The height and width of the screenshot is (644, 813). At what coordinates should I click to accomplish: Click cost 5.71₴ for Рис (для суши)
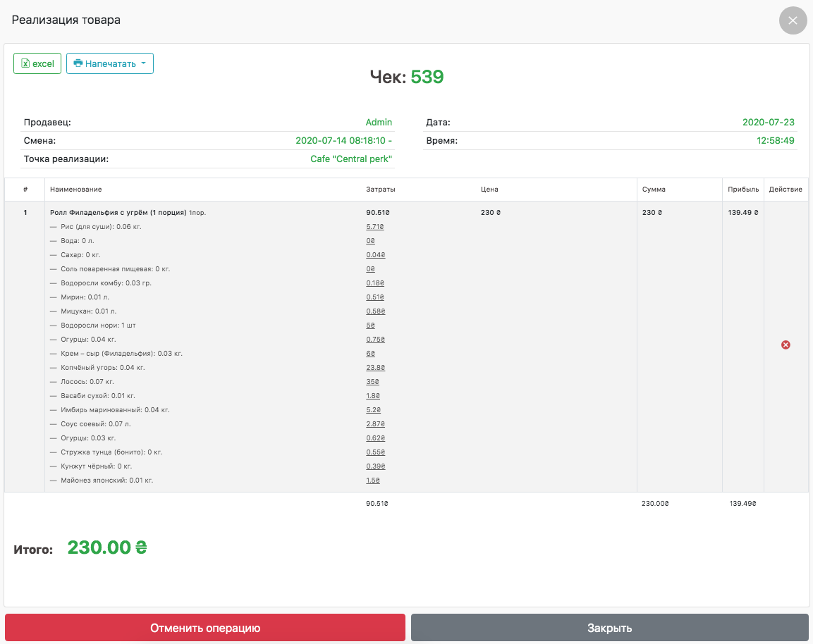coord(375,227)
